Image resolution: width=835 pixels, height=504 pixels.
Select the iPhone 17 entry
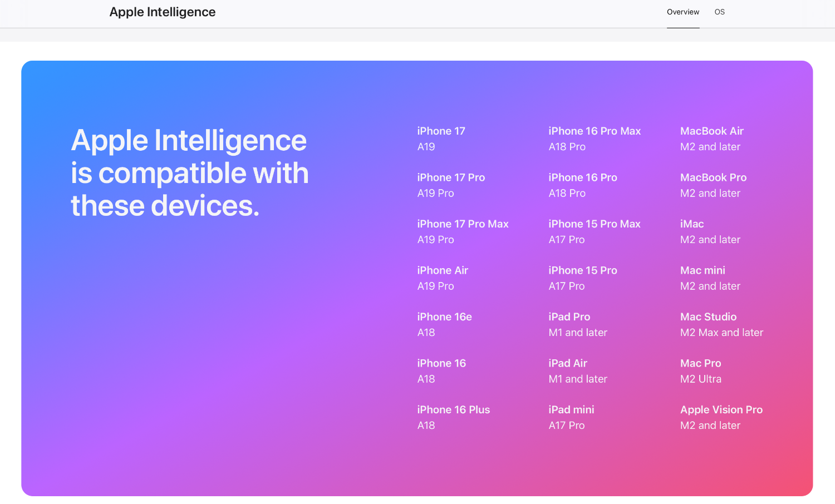click(x=441, y=131)
